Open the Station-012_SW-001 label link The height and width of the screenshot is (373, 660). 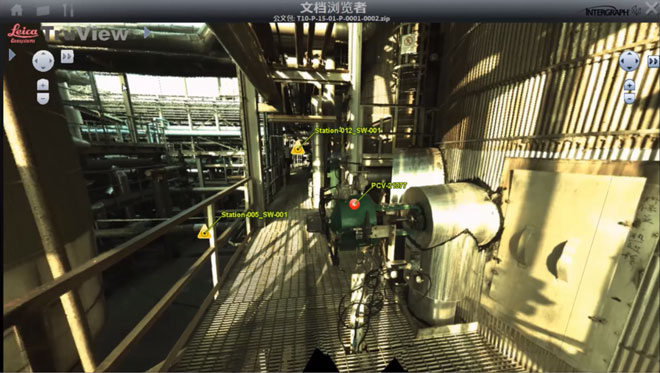pyautogui.click(x=348, y=131)
